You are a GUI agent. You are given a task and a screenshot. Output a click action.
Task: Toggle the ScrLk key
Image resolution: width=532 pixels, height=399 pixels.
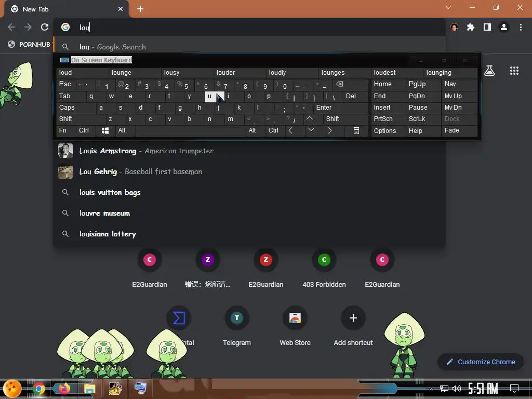(423, 119)
